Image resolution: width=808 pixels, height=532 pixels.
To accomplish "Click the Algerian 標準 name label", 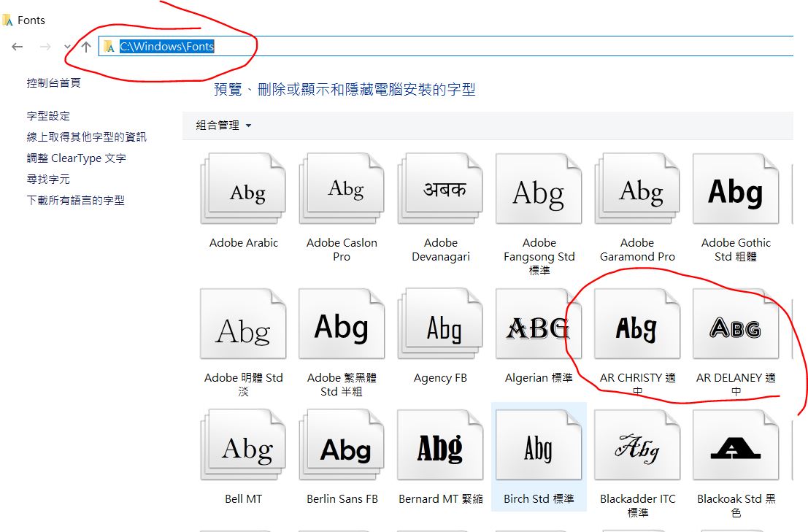I will pos(539,378).
